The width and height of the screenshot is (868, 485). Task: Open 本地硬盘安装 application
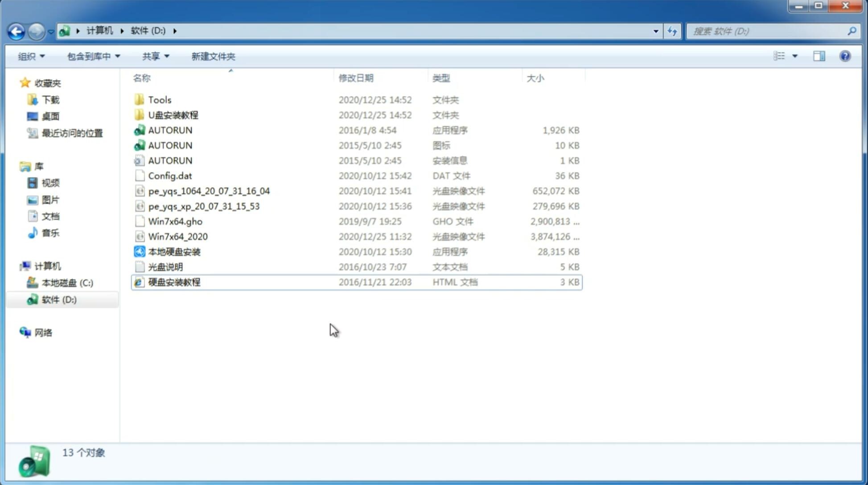(174, 251)
